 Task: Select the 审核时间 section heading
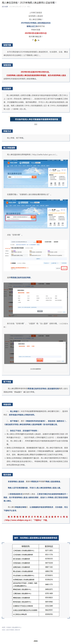click(7, 65)
